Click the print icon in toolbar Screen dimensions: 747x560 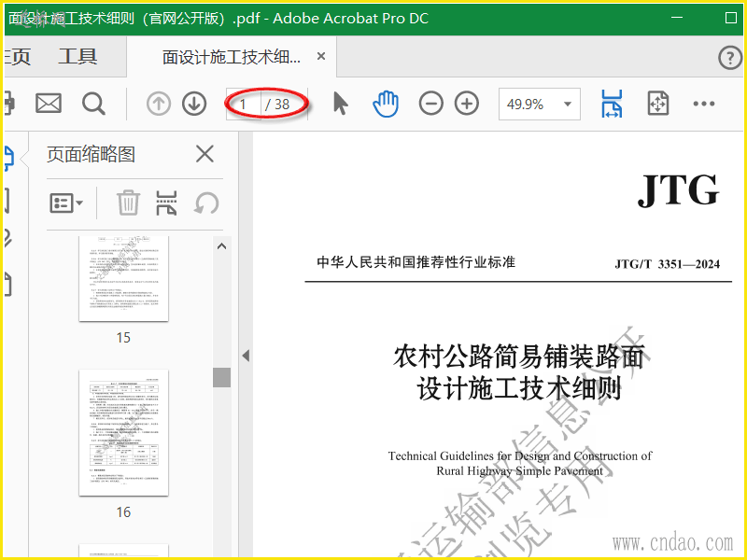9,104
